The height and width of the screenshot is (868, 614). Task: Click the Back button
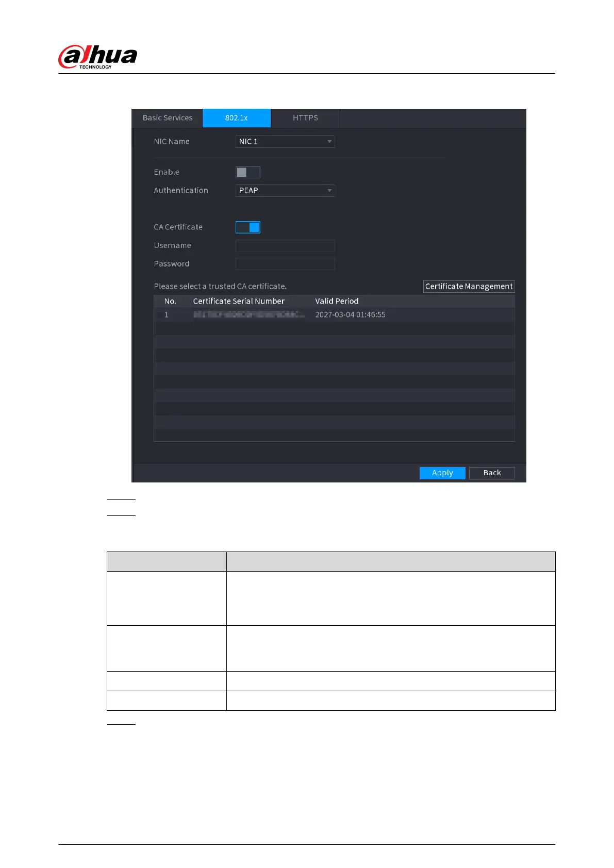click(492, 473)
